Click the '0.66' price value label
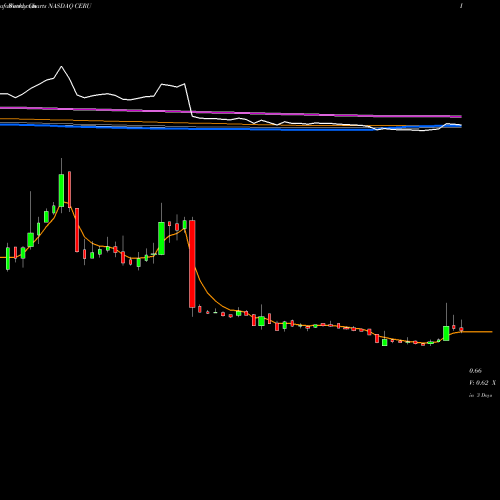 click(x=475, y=371)
